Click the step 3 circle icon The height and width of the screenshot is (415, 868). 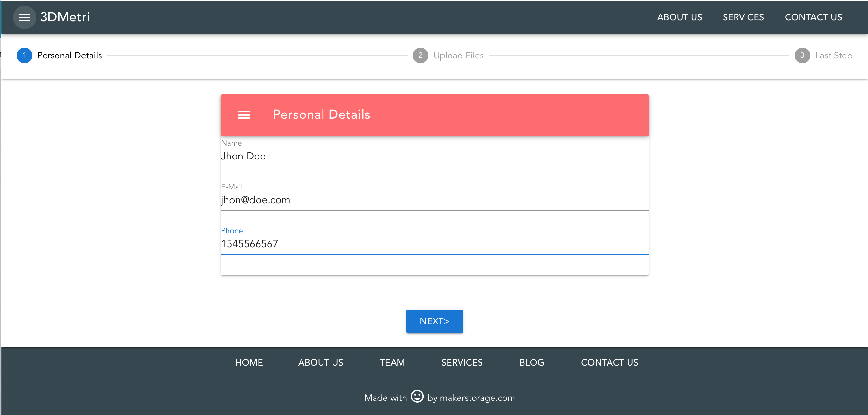[802, 56]
